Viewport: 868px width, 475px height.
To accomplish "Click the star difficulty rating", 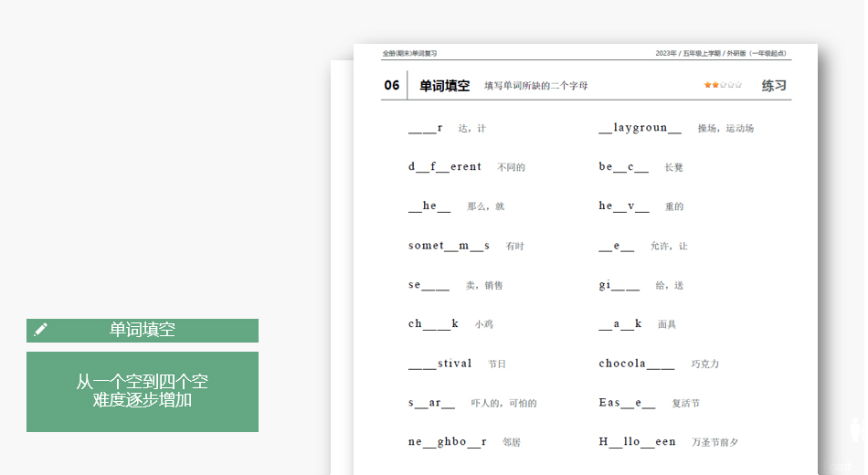I will 722,85.
